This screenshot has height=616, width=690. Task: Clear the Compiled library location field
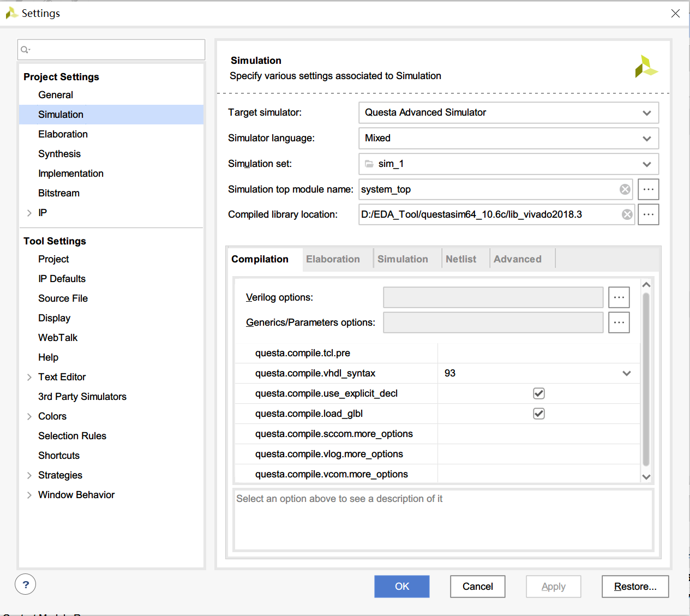627,214
